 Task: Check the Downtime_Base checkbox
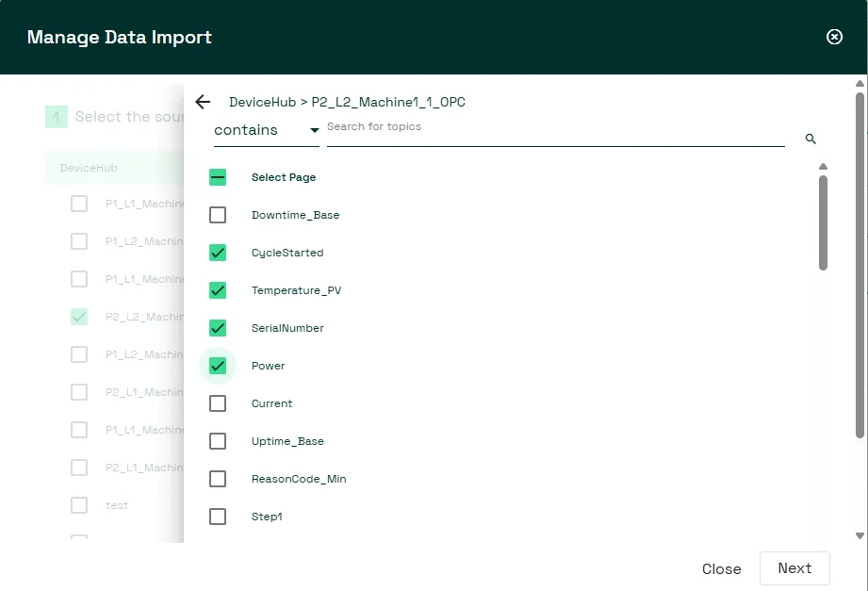(218, 215)
